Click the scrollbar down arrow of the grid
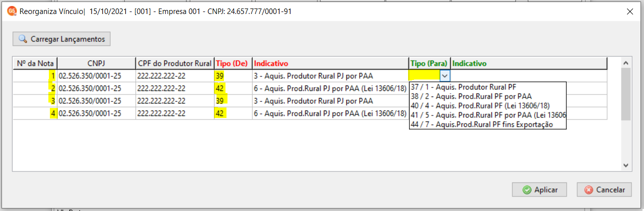644x211 pixels. [x=626, y=165]
